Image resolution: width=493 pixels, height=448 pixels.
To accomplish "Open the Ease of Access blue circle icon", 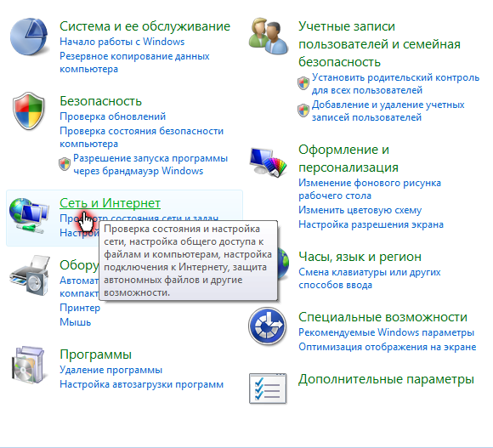I will pos(267,326).
